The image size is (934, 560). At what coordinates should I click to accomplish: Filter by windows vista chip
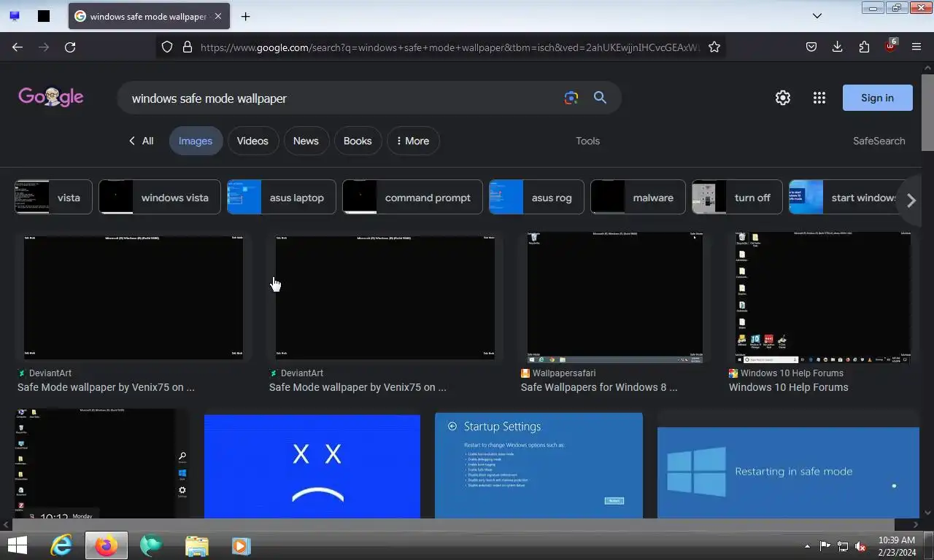click(159, 198)
